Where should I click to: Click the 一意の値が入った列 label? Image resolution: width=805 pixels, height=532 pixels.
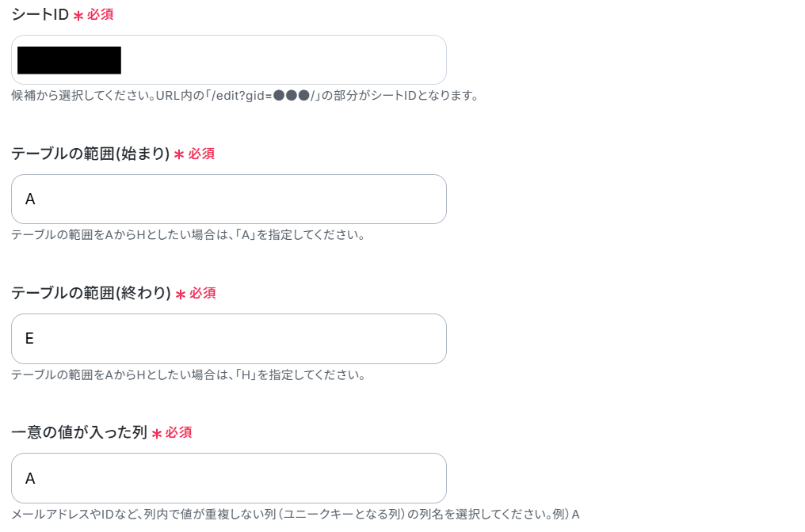(79, 432)
